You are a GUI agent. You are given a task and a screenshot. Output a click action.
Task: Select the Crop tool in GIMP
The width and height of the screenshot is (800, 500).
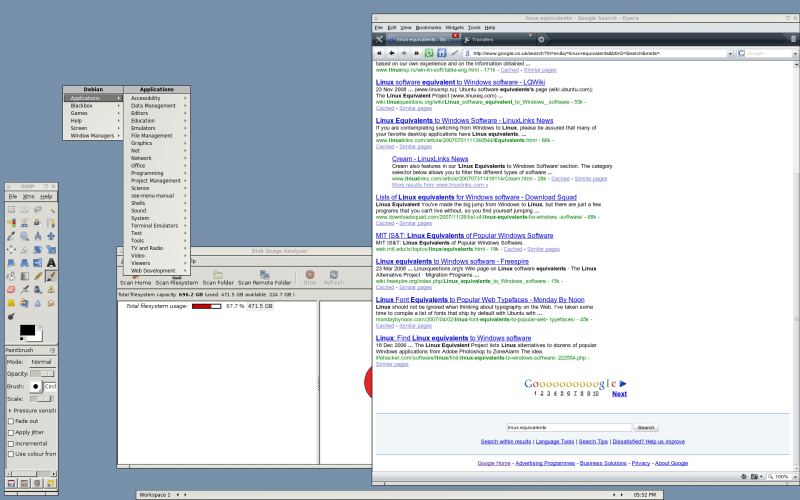coord(24,249)
